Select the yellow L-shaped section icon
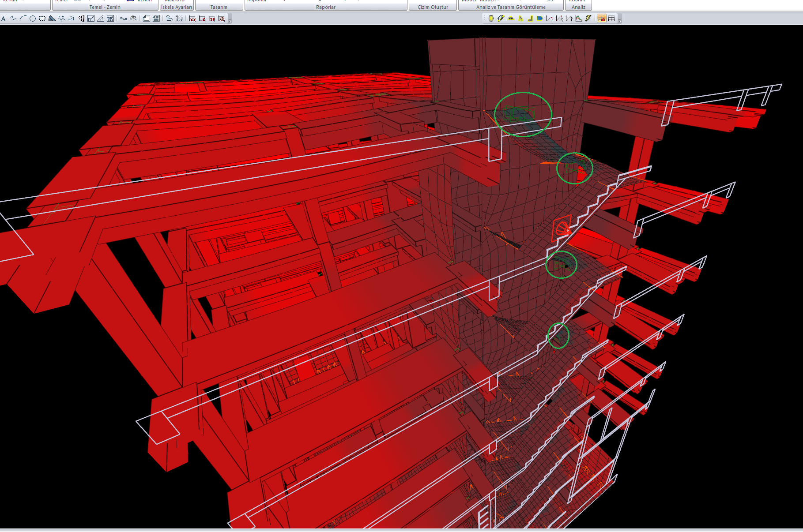The image size is (803, 532). click(530, 19)
